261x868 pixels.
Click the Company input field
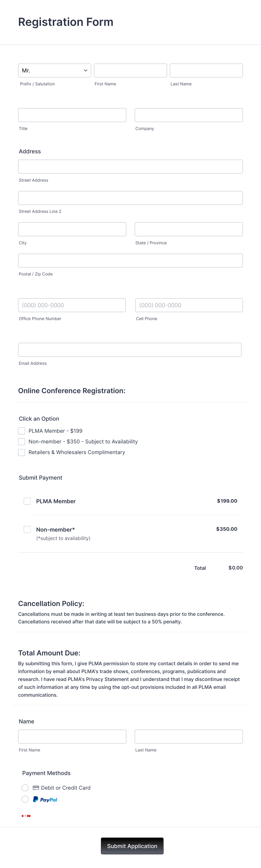pos(189,115)
